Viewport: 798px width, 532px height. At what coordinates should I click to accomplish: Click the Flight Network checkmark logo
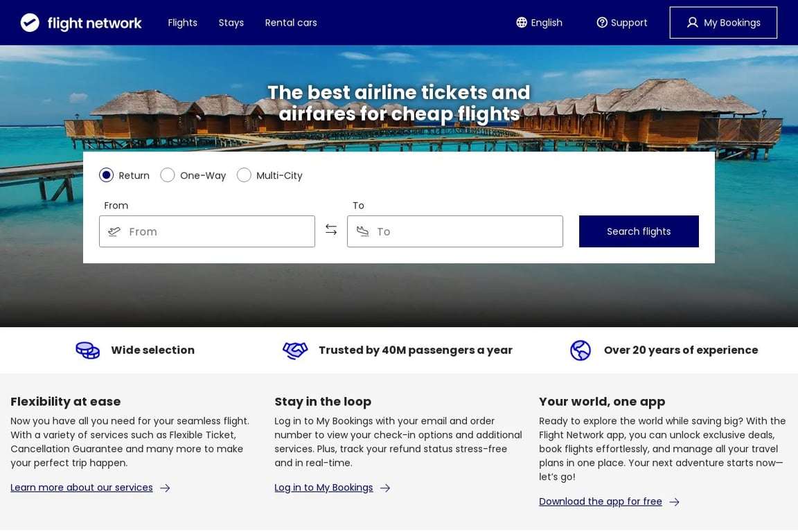point(29,21)
